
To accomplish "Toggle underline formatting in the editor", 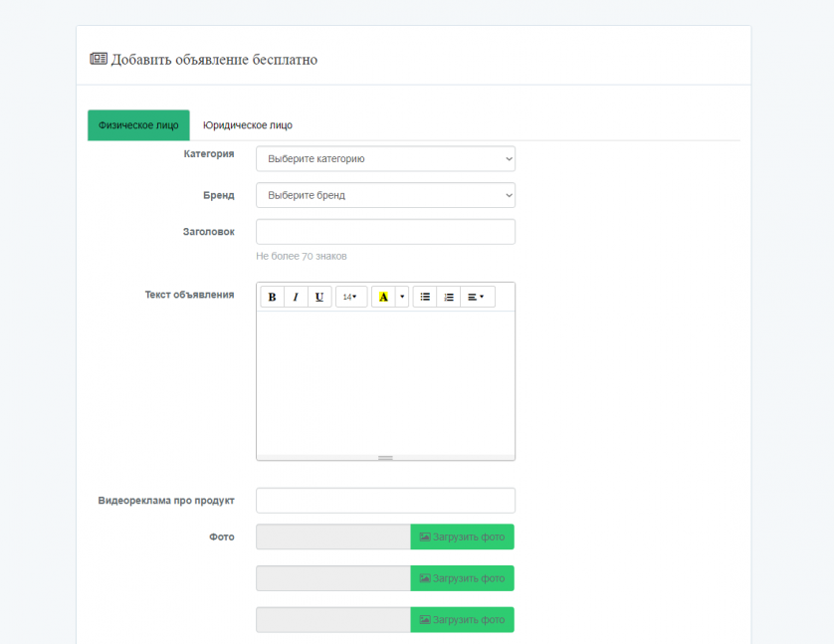I will (x=319, y=297).
